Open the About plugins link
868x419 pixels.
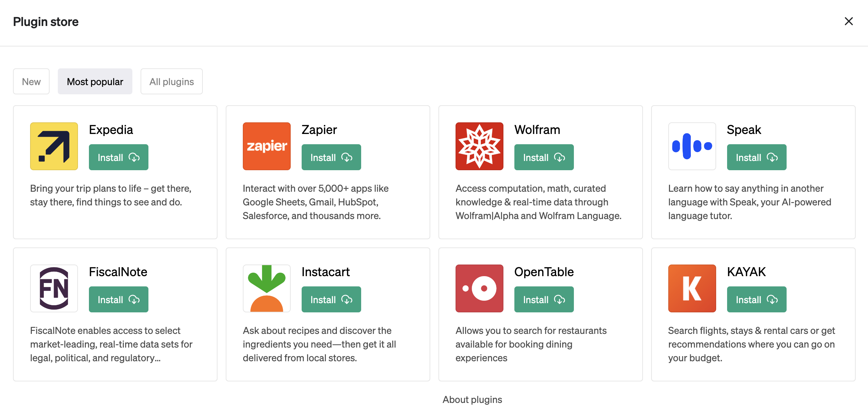click(x=472, y=400)
